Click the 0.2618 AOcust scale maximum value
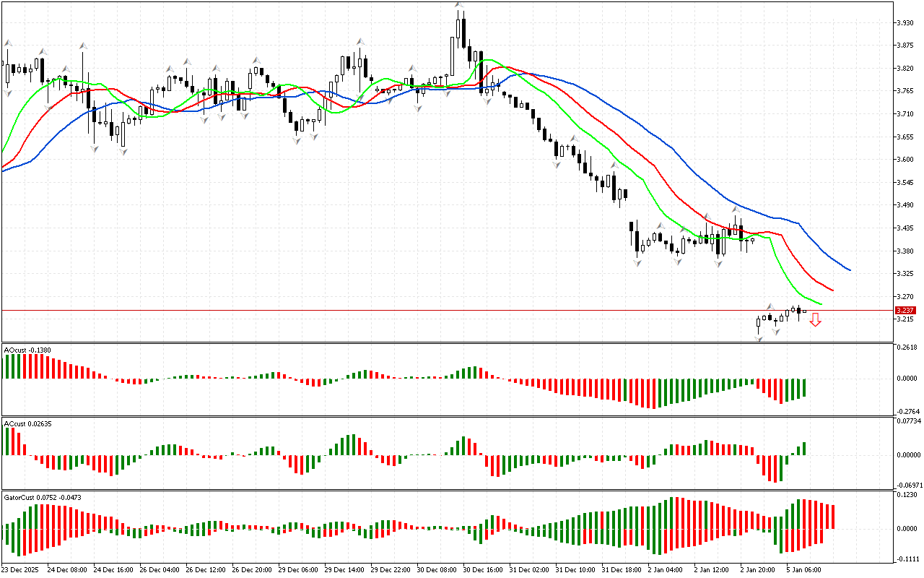 click(906, 348)
